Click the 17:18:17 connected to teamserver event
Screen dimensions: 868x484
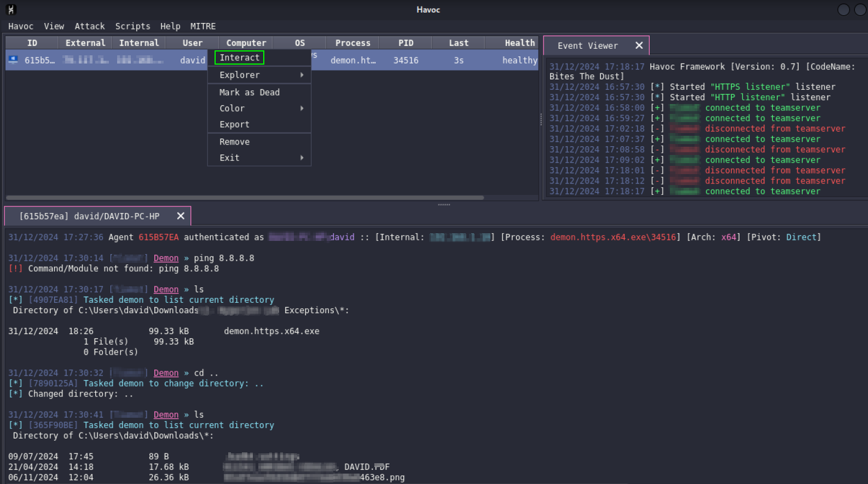pyautogui.click(x=685, y=192)
